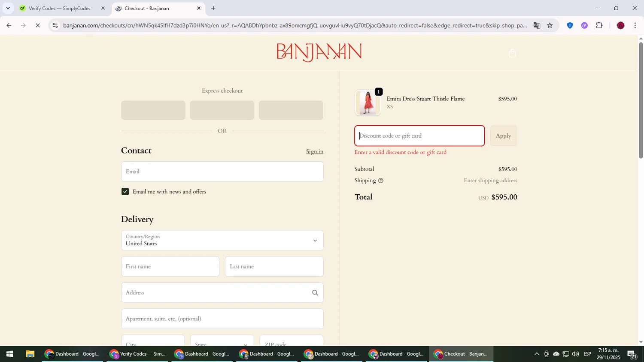Viewport: 644px width, 362px height.
Task: Click the Emira Dress product thumbnail
Action: [368, 103]
